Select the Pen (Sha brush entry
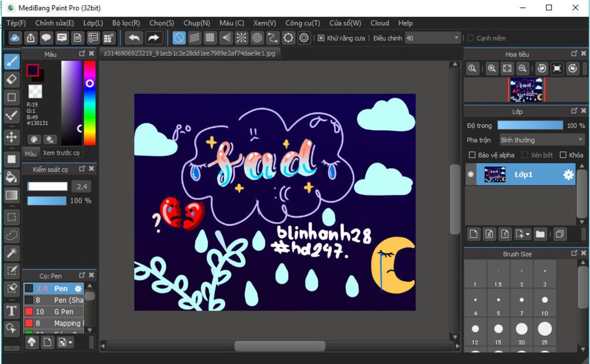Screen dimensions: 590x364 pos(54,299)
